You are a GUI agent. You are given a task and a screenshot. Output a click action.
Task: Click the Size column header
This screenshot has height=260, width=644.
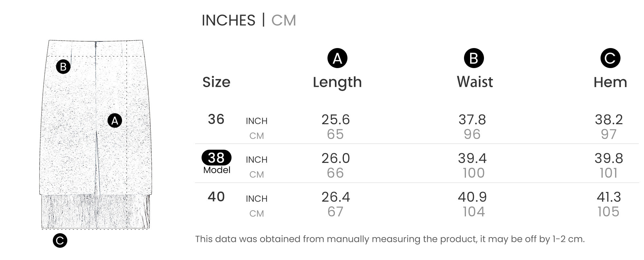pyautogui.click(x=216, y=82)
